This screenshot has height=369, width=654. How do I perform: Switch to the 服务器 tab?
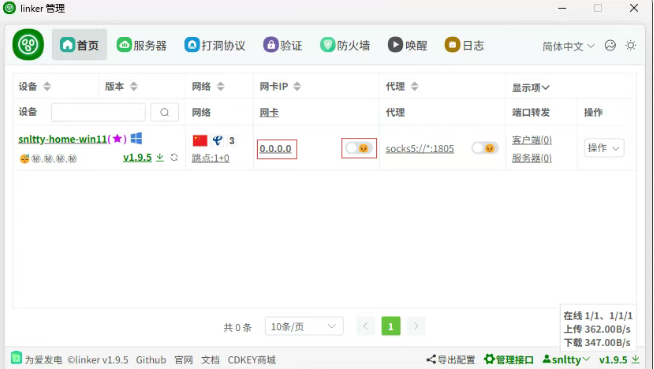pos(141,45)
